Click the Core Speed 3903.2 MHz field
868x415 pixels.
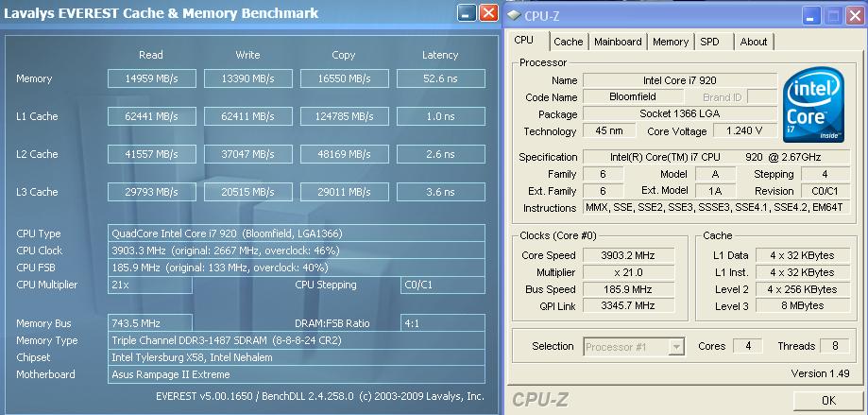pyautogui.click(x=628, y=255)
